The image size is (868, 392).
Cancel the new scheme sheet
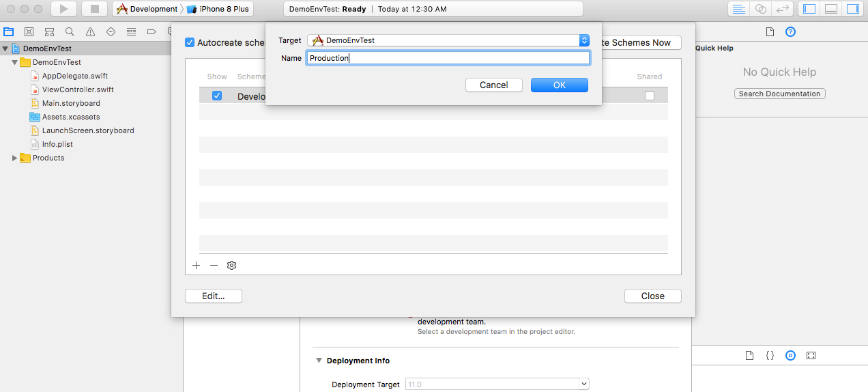coord(494,85)
